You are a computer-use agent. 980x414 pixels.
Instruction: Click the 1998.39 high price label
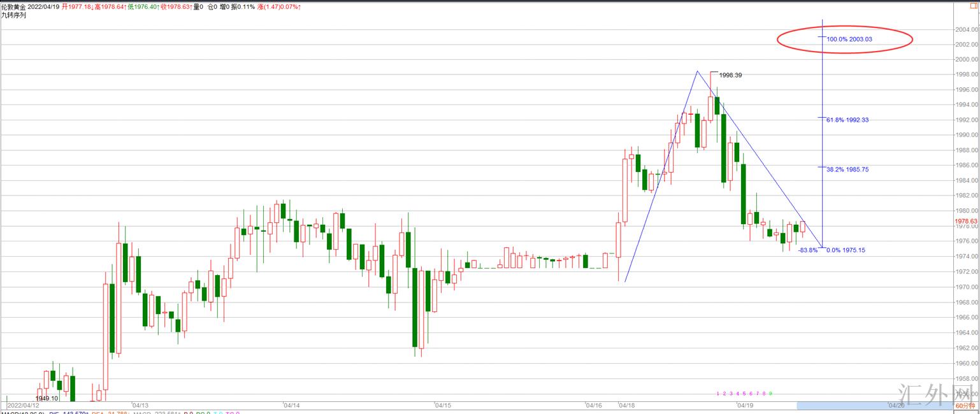pos(730,75)
